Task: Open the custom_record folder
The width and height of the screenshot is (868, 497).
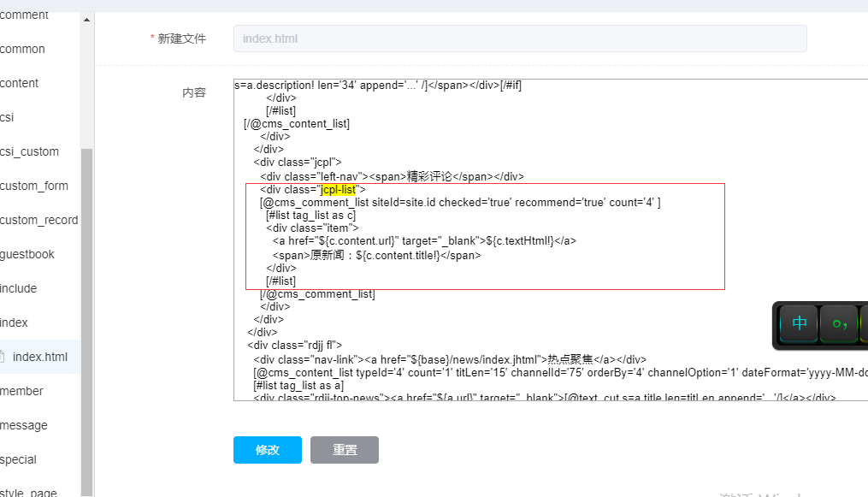Action: pyautogui.click(x=38, y=221)
